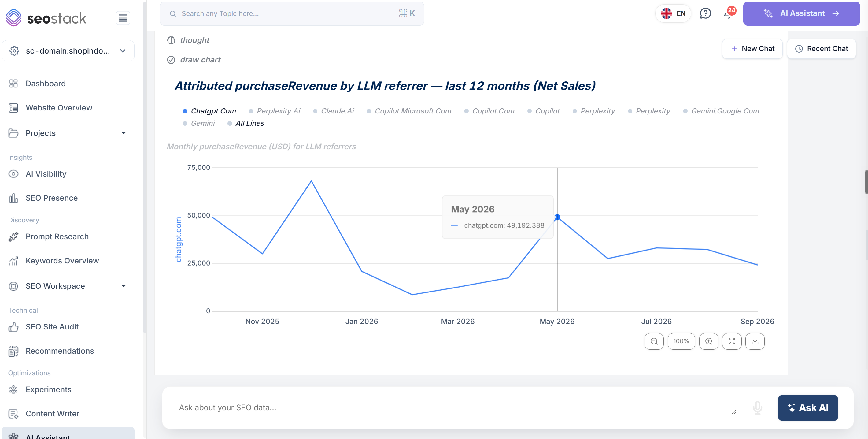Click the 'Mar 2026' x-axis label
This screenshot has width=868, height=439.
(458, 321)
